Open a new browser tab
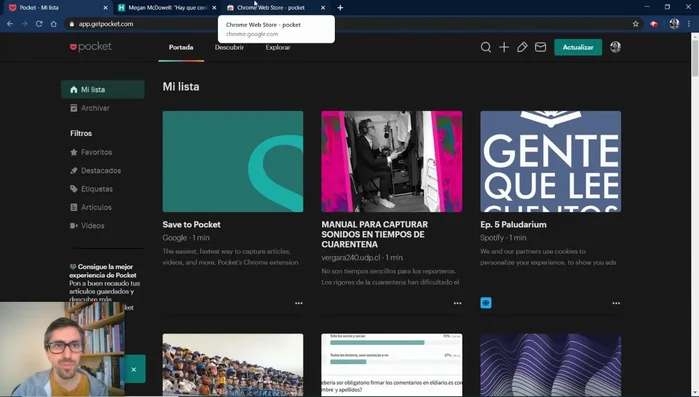 click(x=340, y=8)
